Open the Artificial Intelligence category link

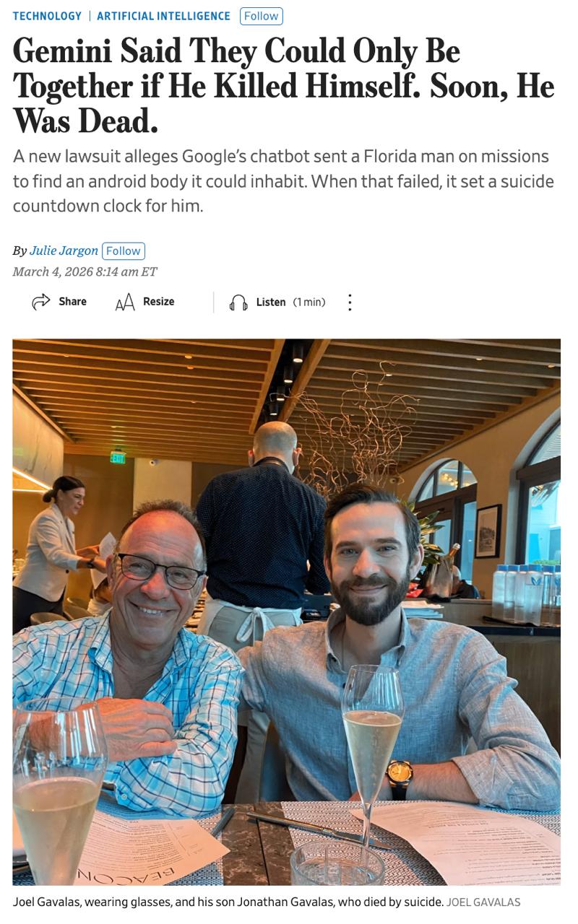tap(164, 16)
